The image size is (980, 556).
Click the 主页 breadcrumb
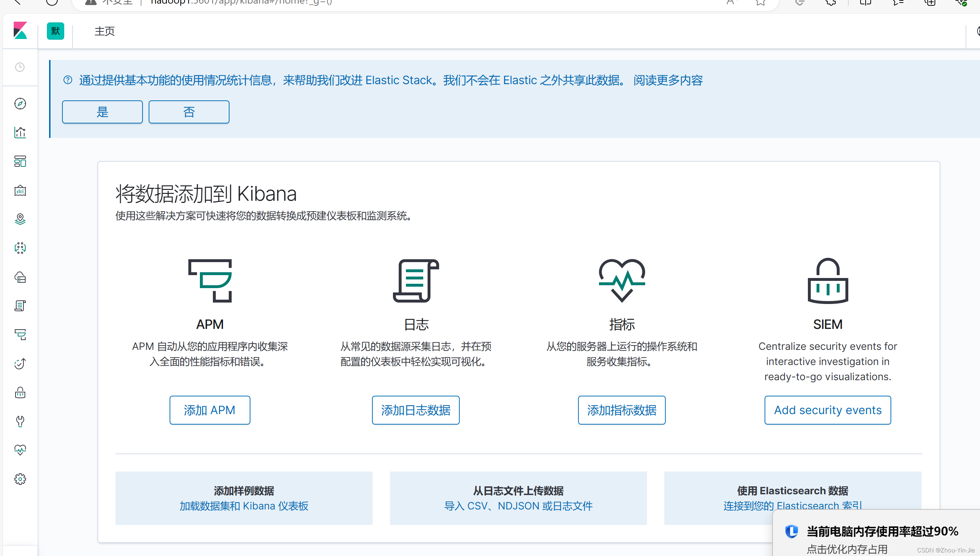pyautogui.click(x=105, y=31)
